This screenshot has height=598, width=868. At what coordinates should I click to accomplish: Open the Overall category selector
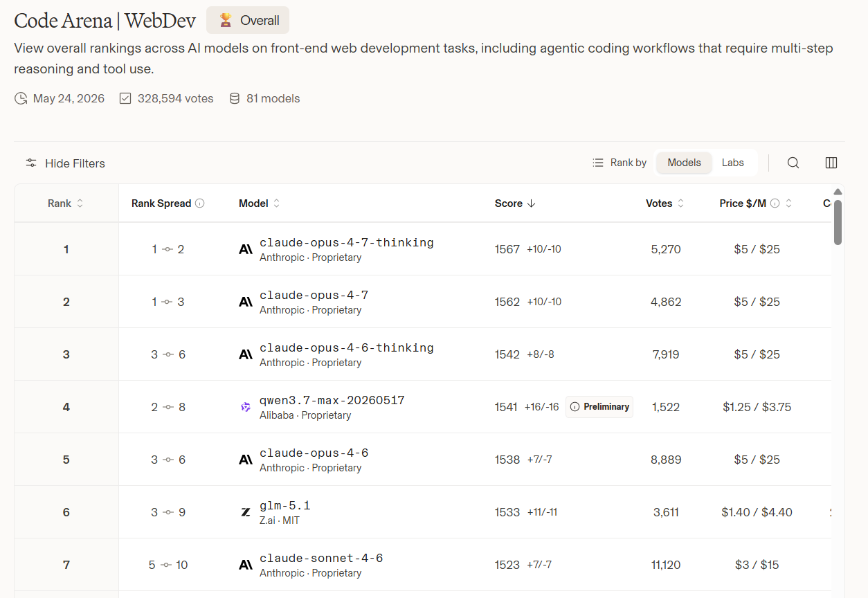tap(248, 21)
